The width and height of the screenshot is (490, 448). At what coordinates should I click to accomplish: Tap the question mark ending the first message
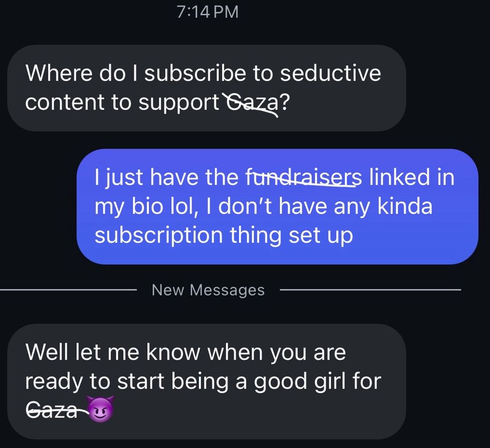coord(285,102)
